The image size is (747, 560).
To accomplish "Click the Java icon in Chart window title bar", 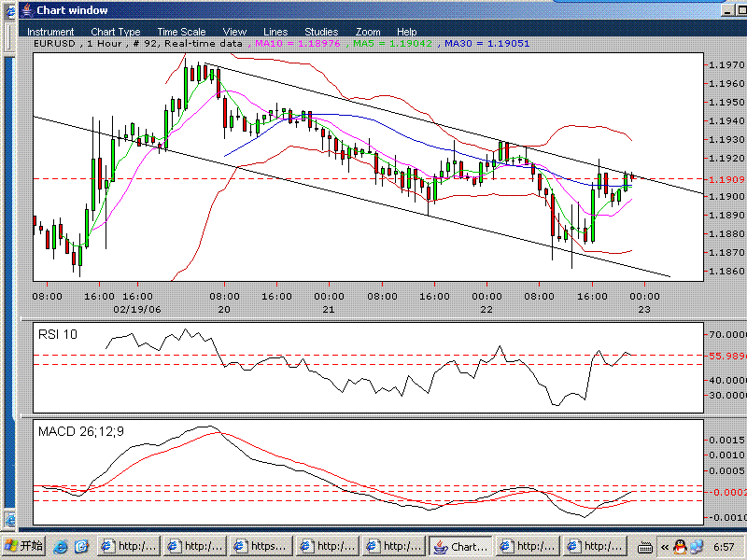I will click(x=28, y=10).
